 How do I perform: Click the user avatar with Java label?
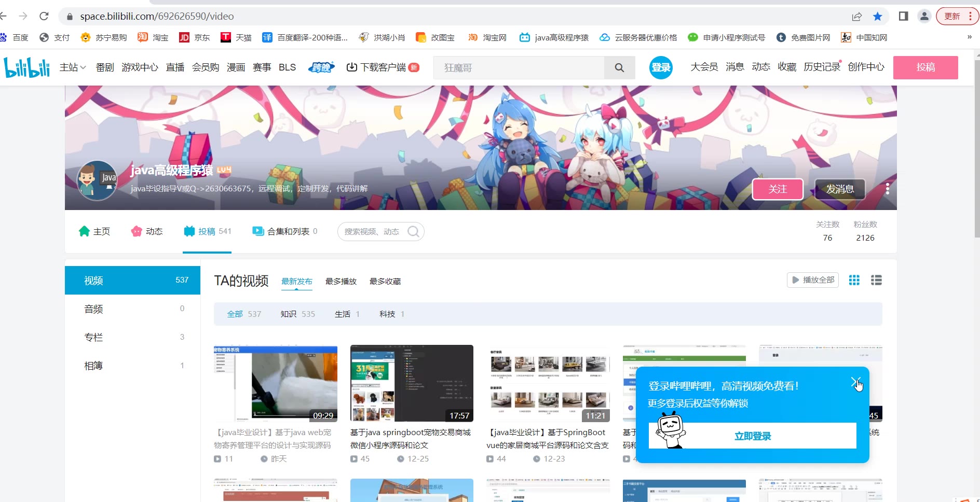coord(97,180)
